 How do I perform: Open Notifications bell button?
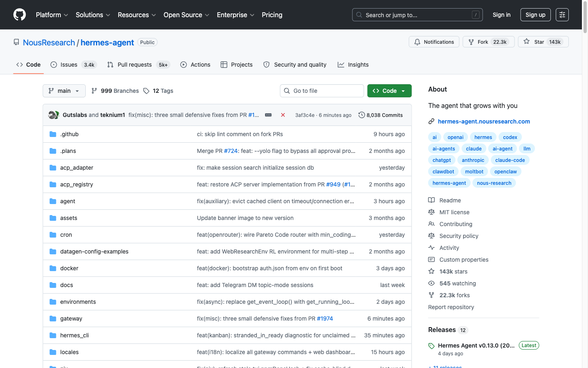[x=434, y=42]
